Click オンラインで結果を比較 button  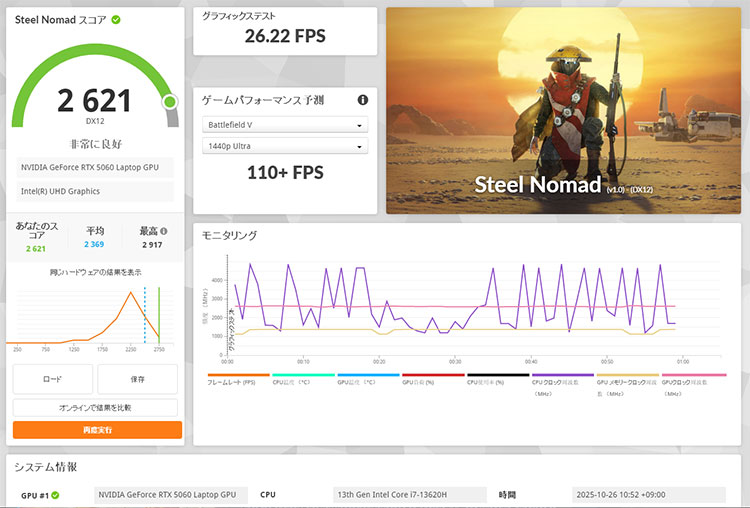tap(97, 408)
